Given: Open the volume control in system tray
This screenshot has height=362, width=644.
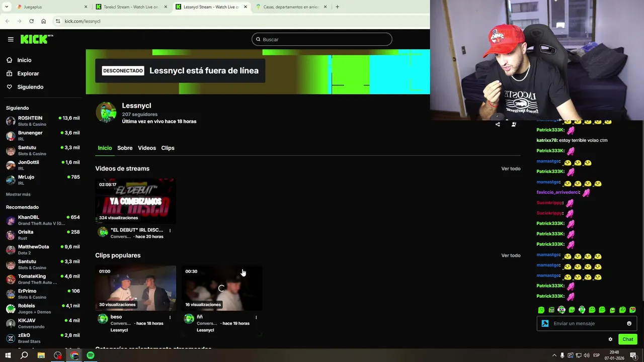Looking at the screenshot, I should pyautogui.click(x=587, y=355).
